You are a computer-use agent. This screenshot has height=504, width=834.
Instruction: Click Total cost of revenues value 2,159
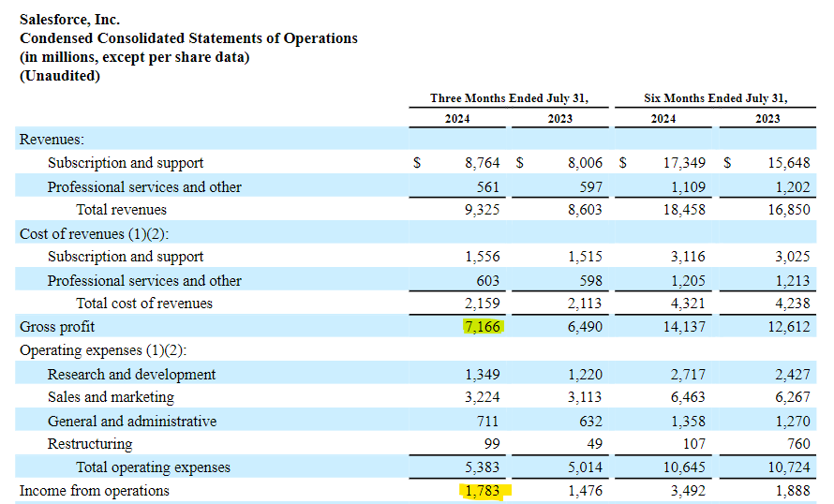483,303
